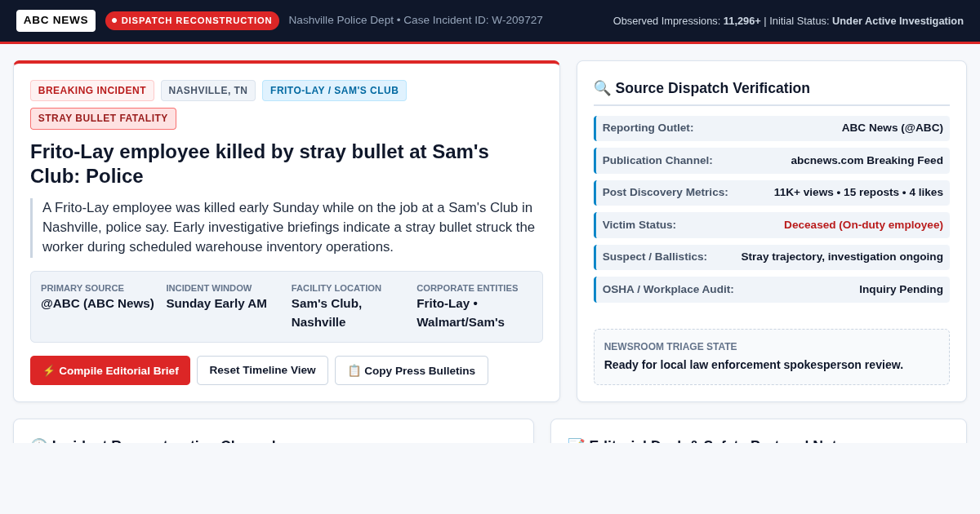Select the STRAY BULLET FATALITY tag

click(103, 118)
